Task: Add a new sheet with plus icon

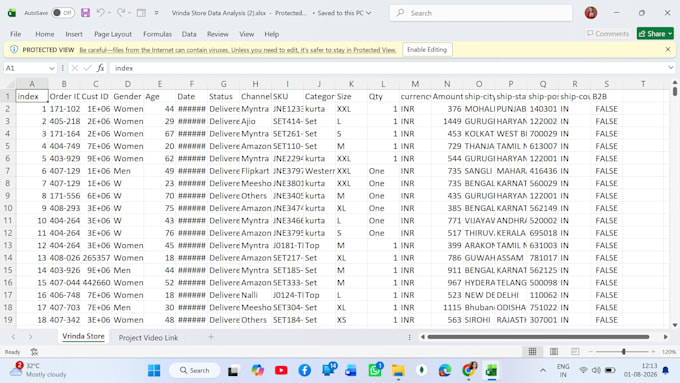Action: (x=211, y=337)
